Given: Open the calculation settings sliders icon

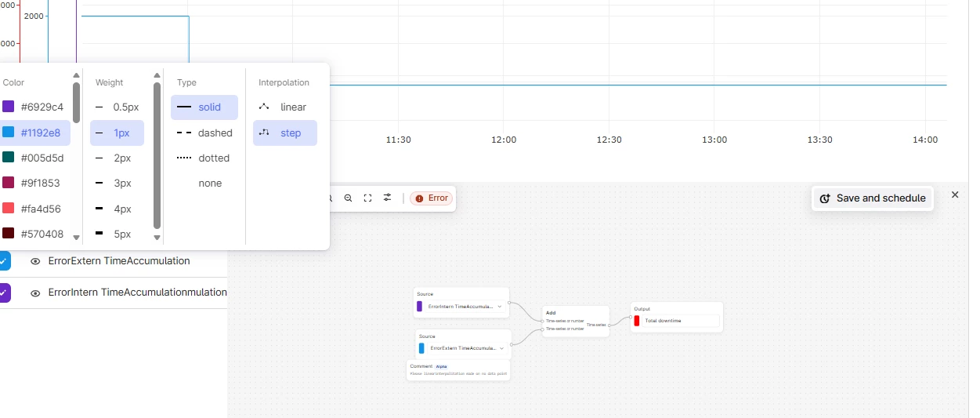Looking at the screenshot, I should (387, 198).
